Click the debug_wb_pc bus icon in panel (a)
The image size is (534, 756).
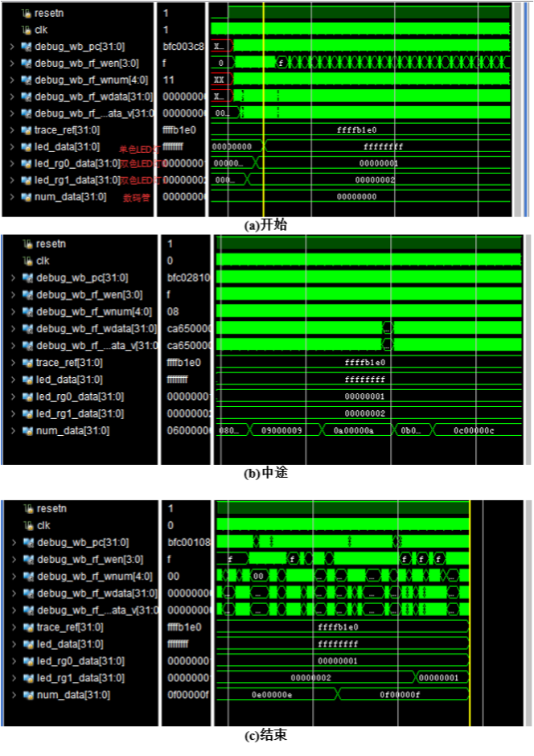coord(27,47)
